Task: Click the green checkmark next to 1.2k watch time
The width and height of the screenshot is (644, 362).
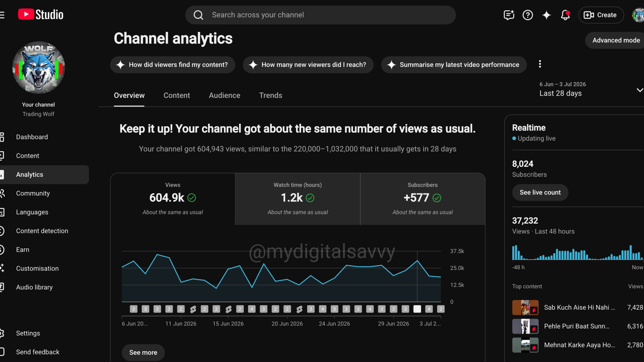Action: [310, 198]
